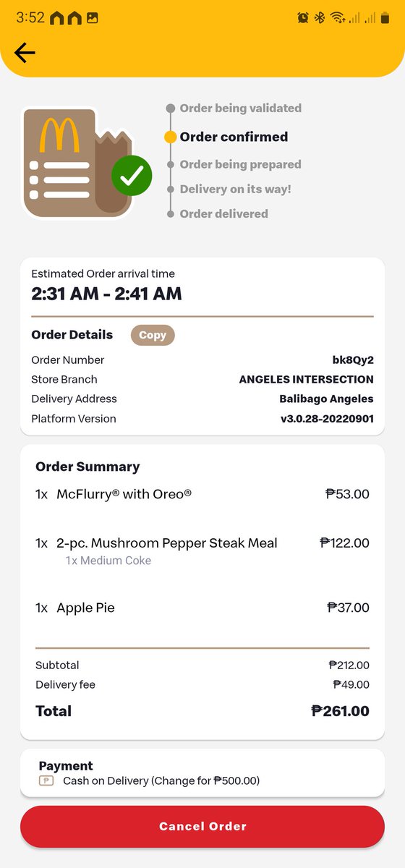Tap the McFlurry with Oreo item
405x868 pixels.
click(202, 495)
